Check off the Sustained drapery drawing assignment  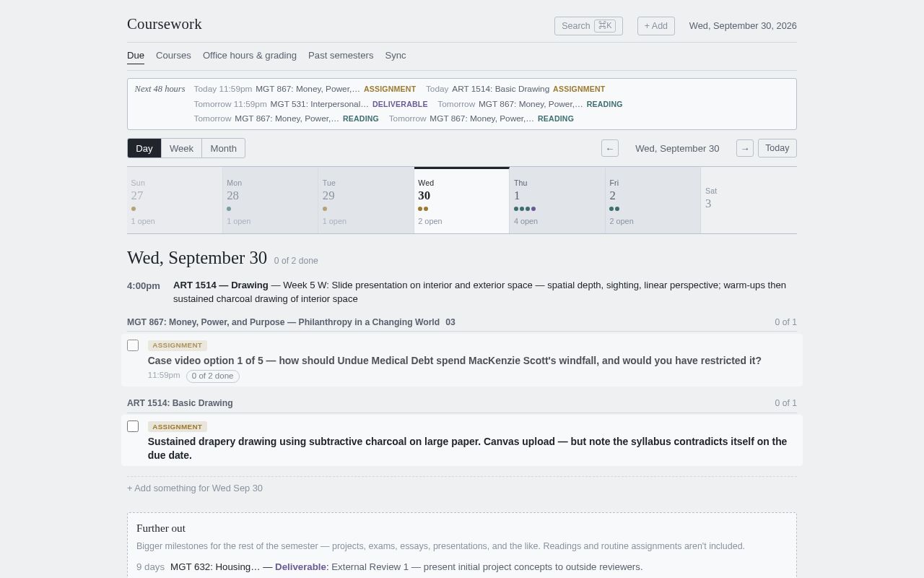tap(133, 426)
